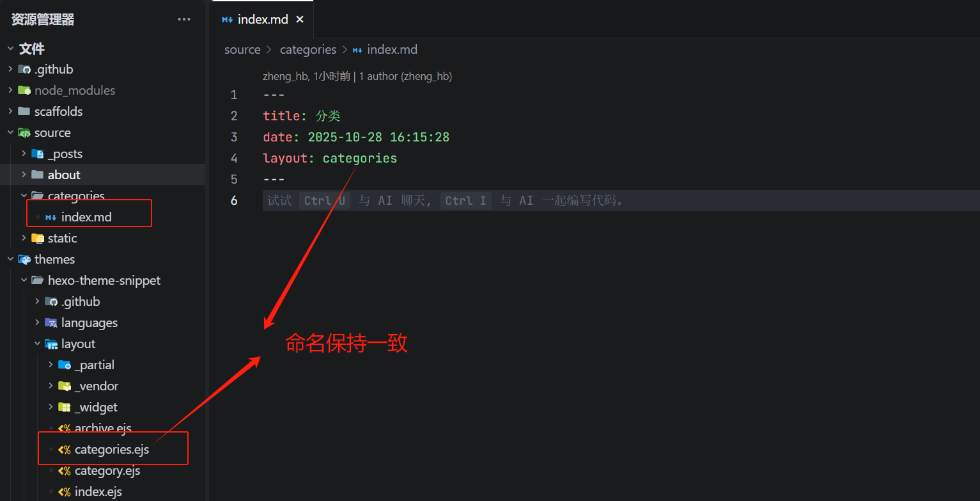Viewport: 980px width, 501px height.
Task: Expand the _partial folder chevron
Action: click(51, 365)
